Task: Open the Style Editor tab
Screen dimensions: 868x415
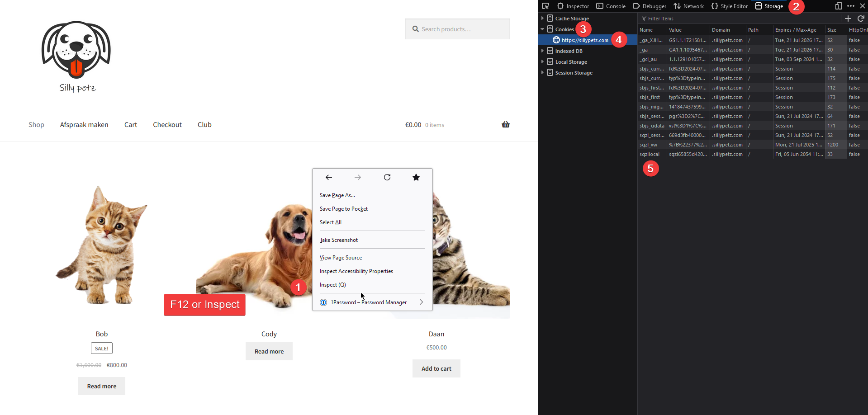Action: tap(730, 6)
